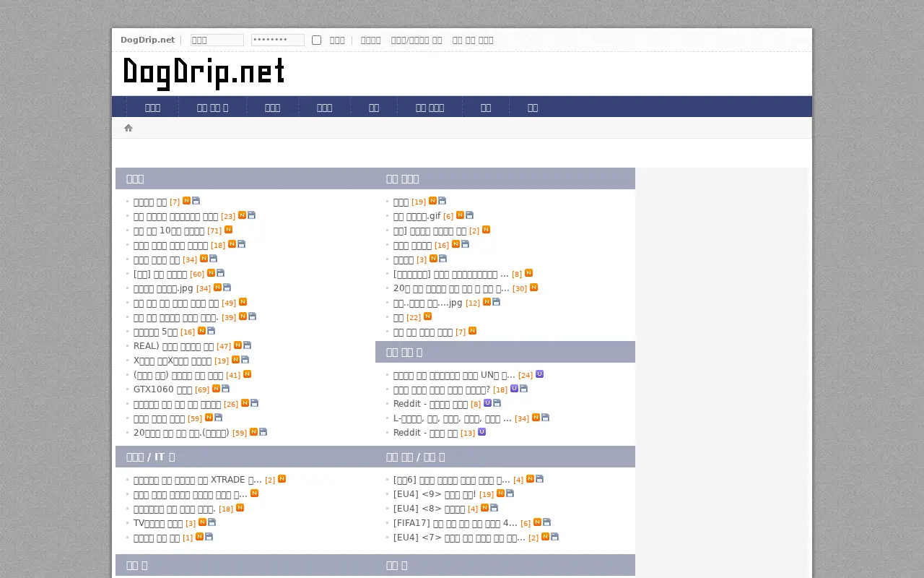Tick the checkbox beside the password field

[316, 40]
